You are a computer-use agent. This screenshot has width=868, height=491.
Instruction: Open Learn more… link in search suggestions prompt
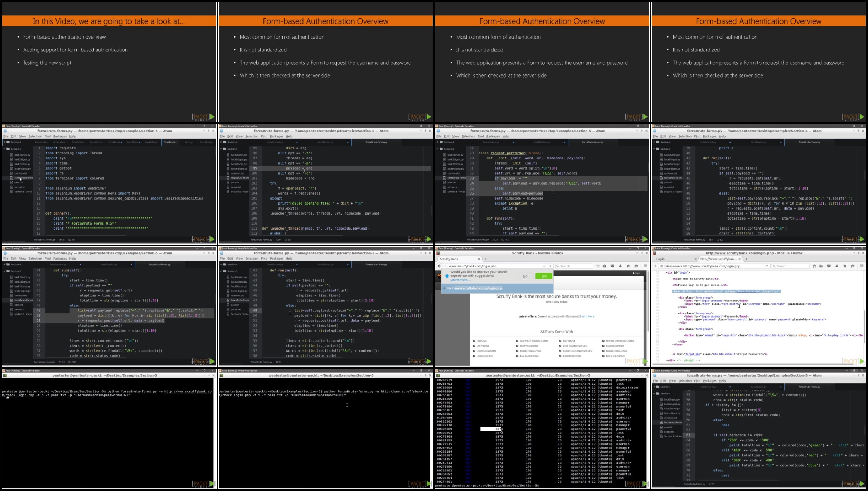460,280
